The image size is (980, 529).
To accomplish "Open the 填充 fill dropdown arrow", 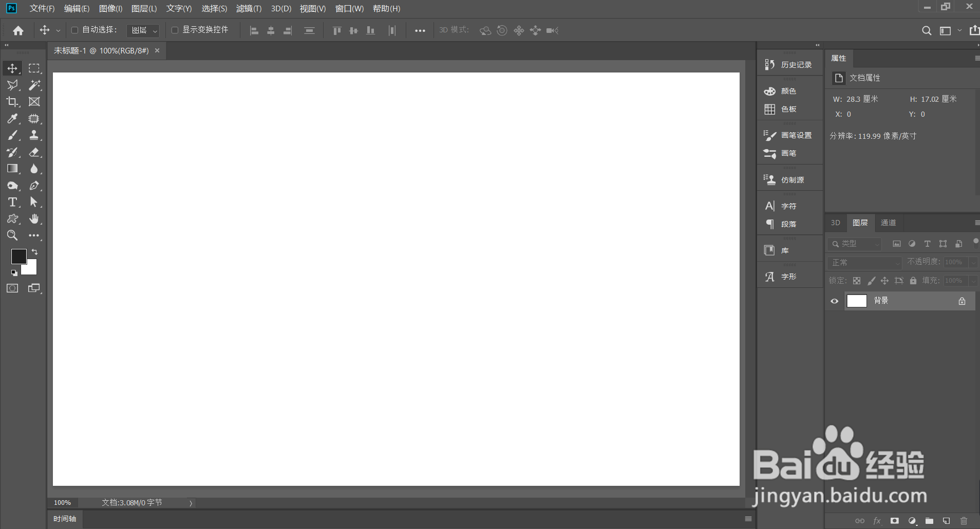I will [x=973, y=281].
